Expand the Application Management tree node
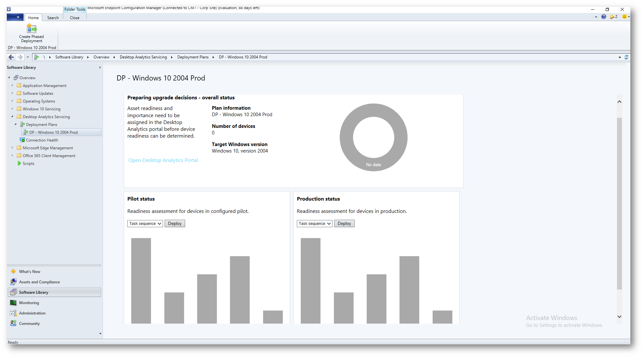This screenshot has width=644, height=358. [12, 85]
